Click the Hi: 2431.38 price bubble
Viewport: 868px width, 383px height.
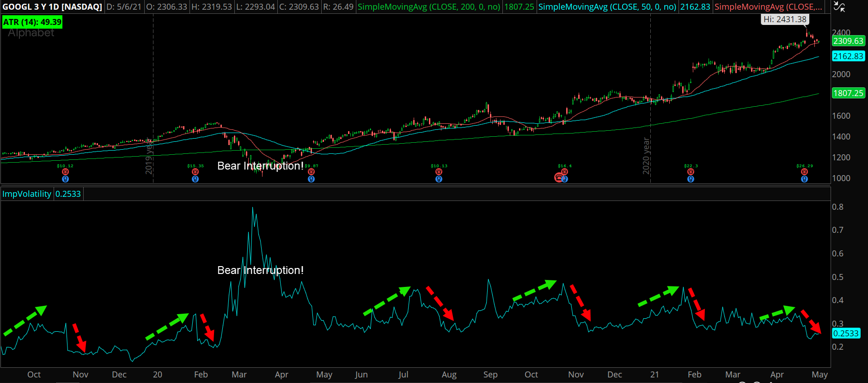(x=785, y=19)
